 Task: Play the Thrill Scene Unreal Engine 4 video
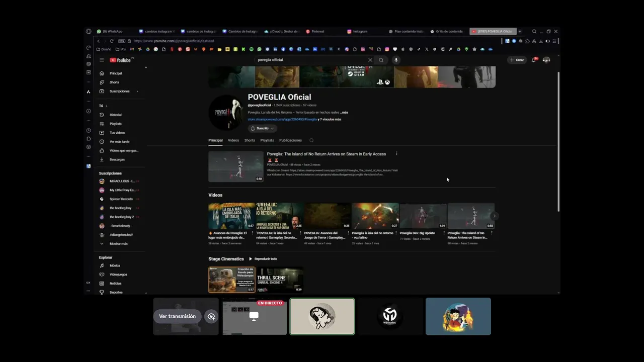[280, 280]
